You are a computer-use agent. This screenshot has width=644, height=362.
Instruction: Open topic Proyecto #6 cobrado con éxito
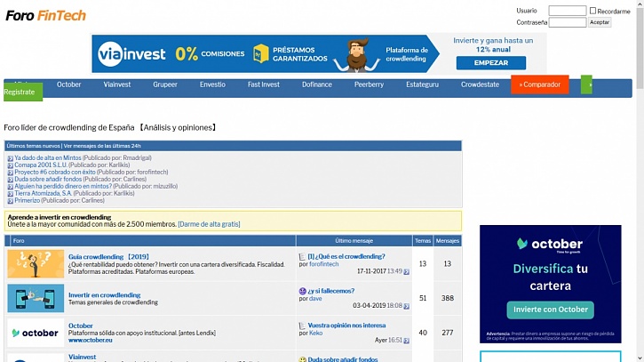(x=55, y=172)
